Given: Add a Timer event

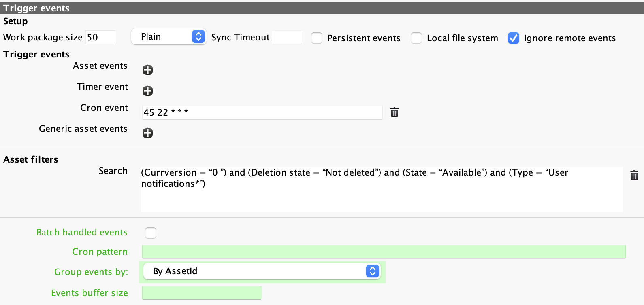Looking at the screenshot, I should tap(147, 91).
